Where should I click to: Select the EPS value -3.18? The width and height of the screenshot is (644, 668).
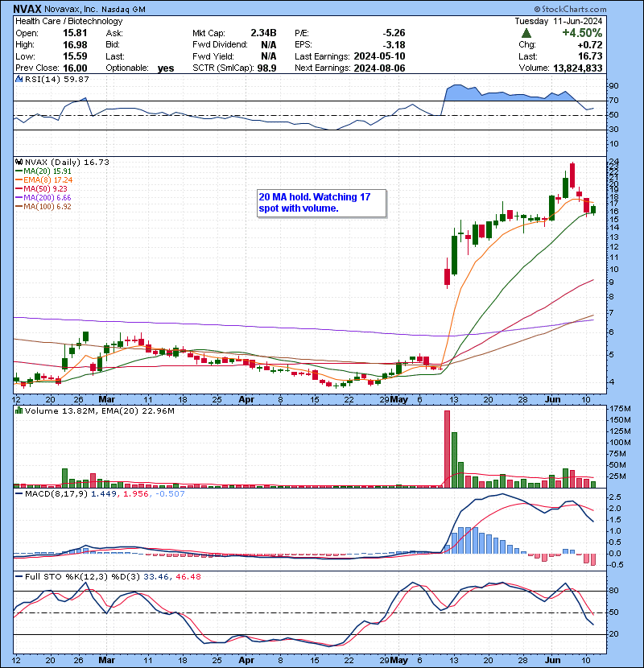394,45
